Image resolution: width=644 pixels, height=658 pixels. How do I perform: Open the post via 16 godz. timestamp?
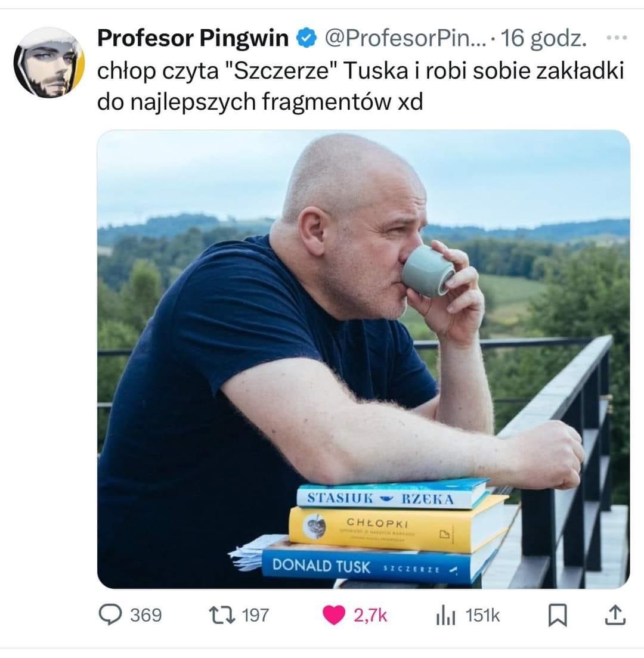544,38
